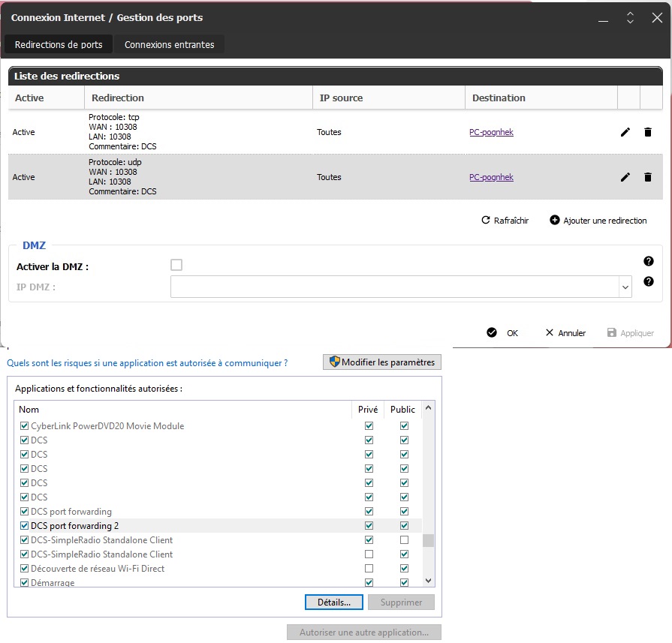The image size is (672, 643).
Task: Select the Découverte de réseau Wi-Fi Direct row
Action: (218, 569)
